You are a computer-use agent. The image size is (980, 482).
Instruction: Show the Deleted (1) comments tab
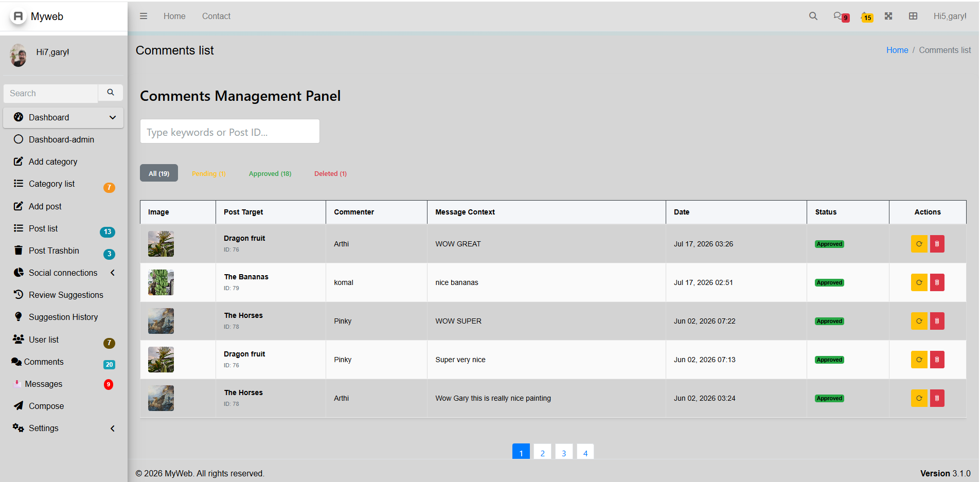coord(330,173)
